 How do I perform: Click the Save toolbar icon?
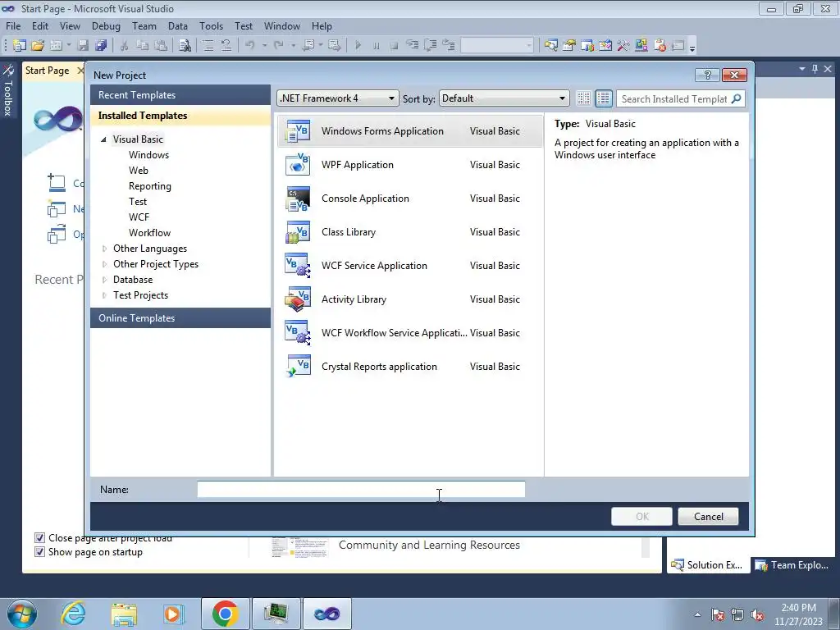[x=83, y=46]
